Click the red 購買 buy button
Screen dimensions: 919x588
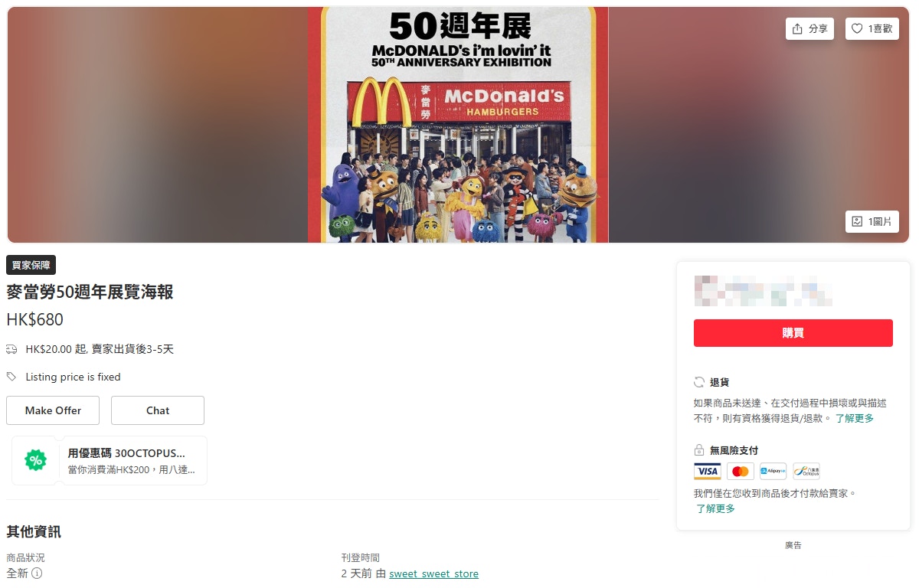(793, 333)
